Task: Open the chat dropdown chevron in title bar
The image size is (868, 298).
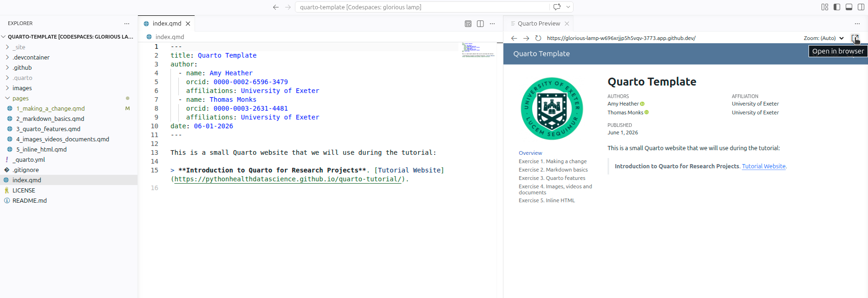Action: [568, 7]
